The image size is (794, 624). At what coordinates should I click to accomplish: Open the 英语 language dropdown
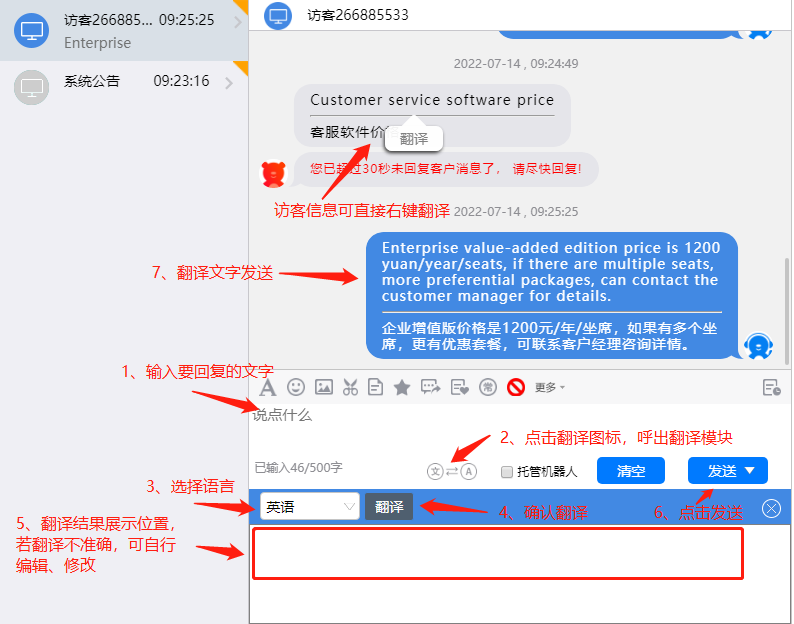[x=309, y=507]
